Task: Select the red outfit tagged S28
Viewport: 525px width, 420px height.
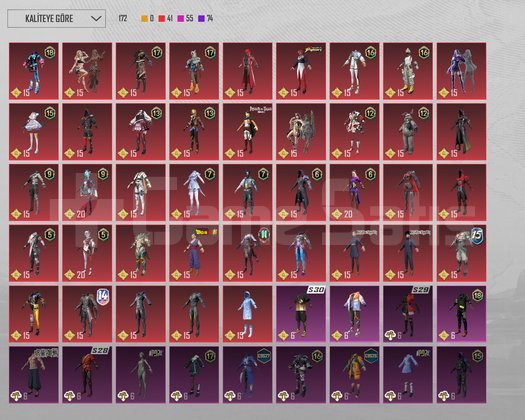Action: (x=87, y=374)
